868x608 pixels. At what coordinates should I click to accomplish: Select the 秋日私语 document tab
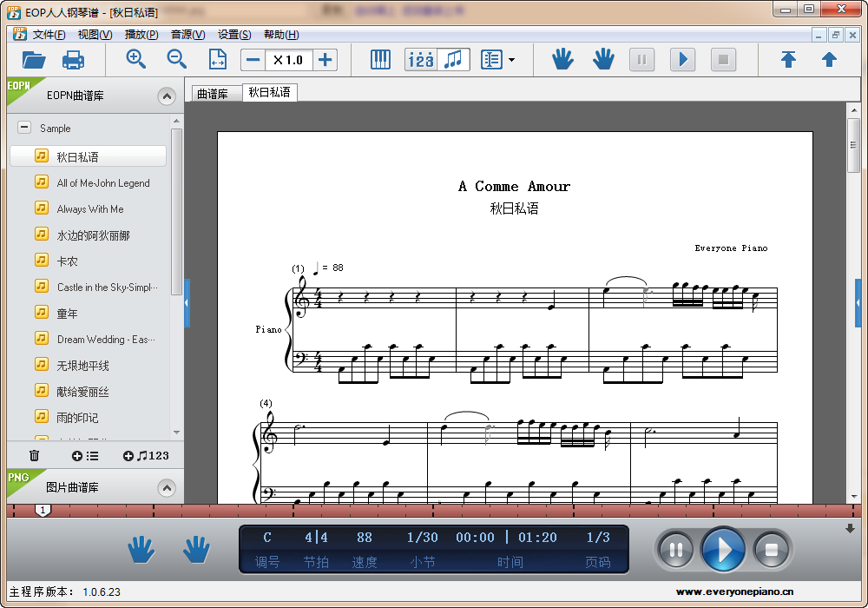pyautogui.click(x=270, y=92)
